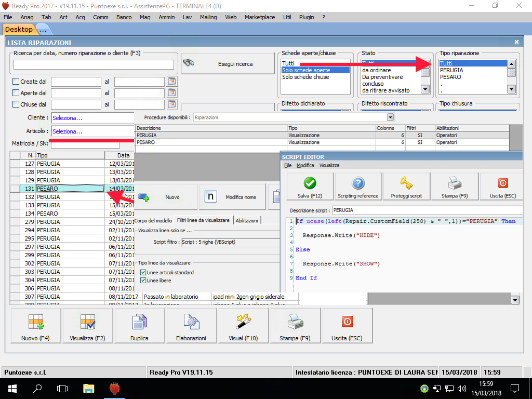The height and width of the screenshot is (399, 532).
Task: Click Modifica nome button
Action: [x=232, y=197]
